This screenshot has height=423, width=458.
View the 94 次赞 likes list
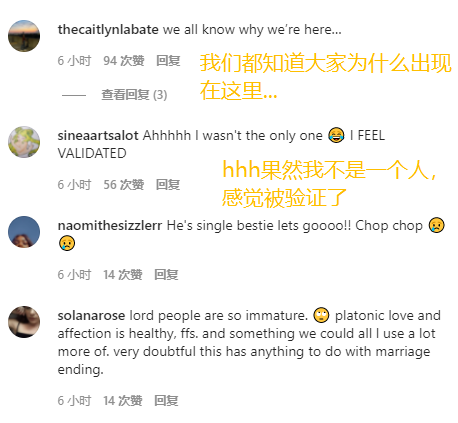click(x=124, y=61)
